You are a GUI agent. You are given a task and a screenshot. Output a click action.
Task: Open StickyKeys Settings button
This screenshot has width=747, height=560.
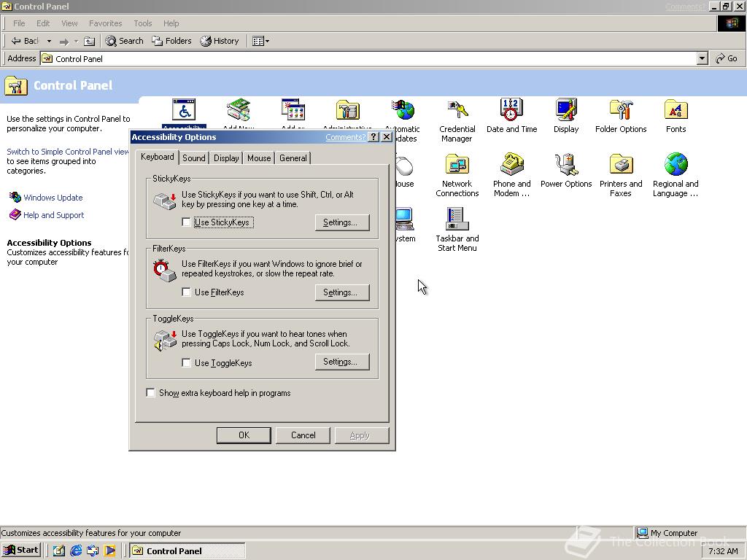click(342, 222)
